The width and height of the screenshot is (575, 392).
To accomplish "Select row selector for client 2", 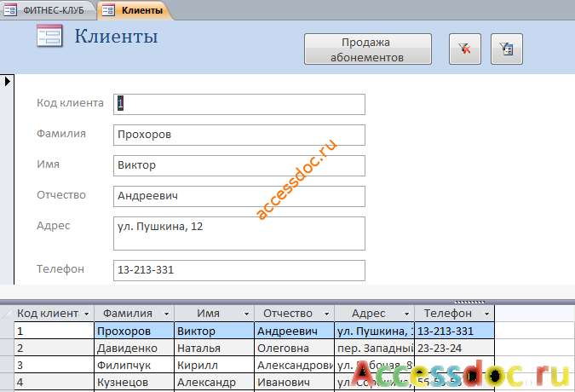I will point(7,348).
